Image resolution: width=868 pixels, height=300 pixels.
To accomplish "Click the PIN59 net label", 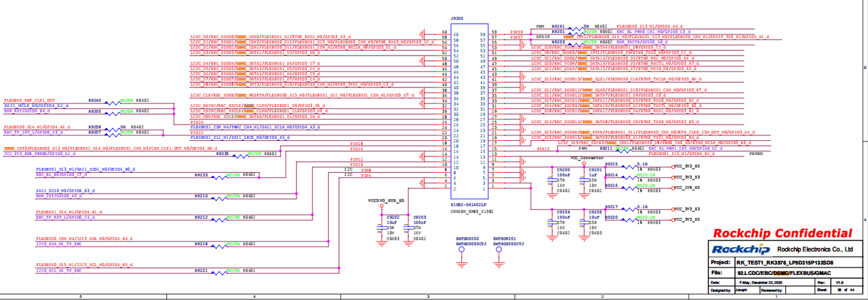I will point(517,31).
